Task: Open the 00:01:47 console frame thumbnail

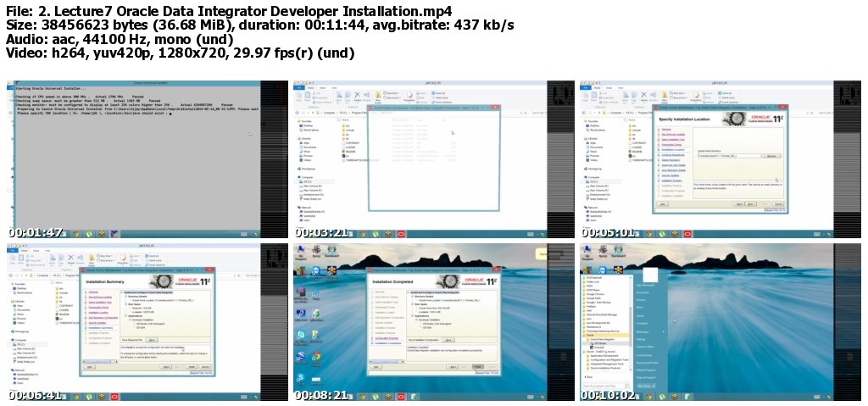Action: click(147, 159)
